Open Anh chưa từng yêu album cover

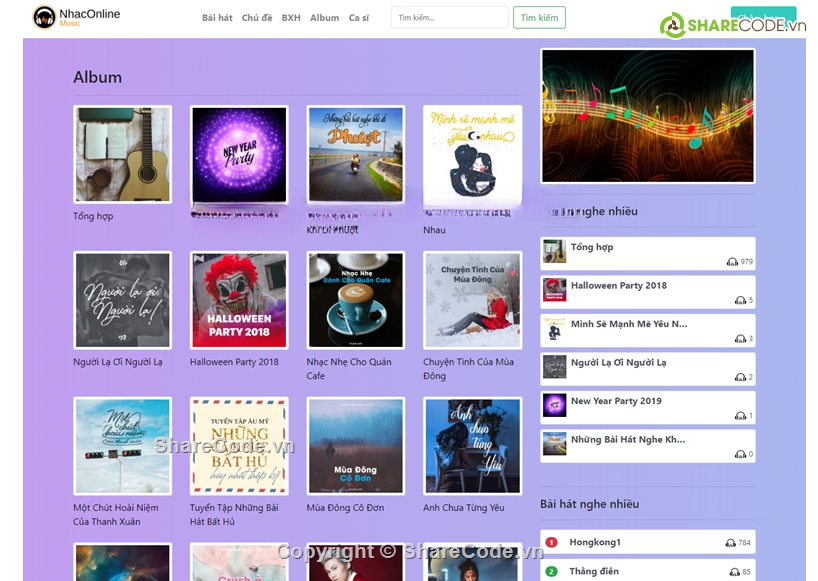473,446
